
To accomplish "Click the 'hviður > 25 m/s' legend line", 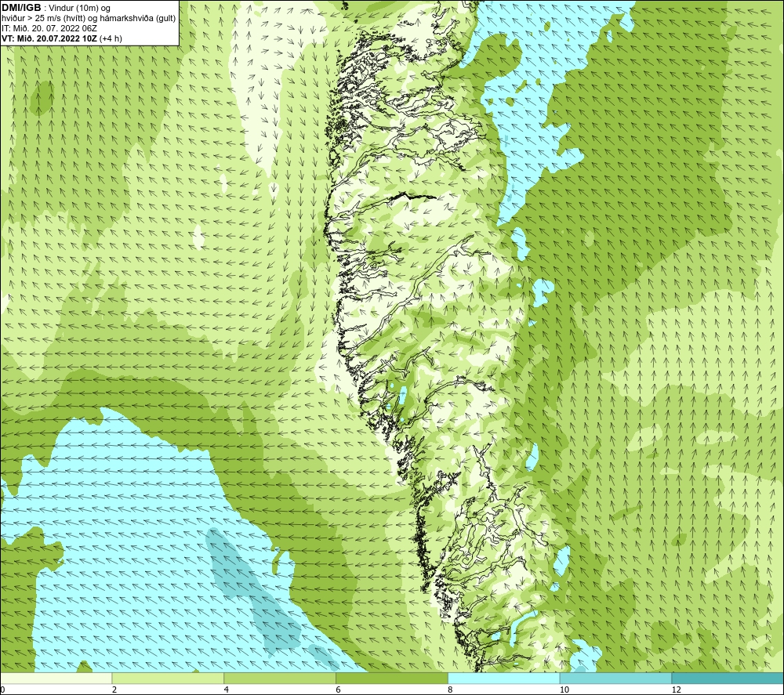I will coord(89,19).
